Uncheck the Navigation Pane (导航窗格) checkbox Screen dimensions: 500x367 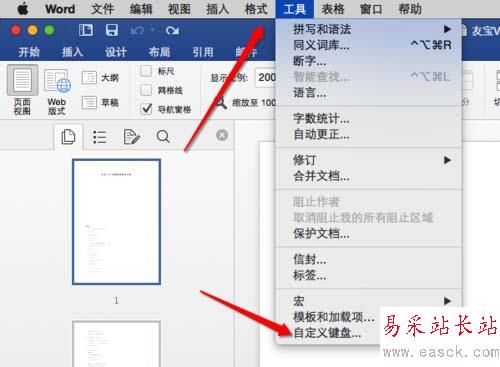(x=146, y=109)
